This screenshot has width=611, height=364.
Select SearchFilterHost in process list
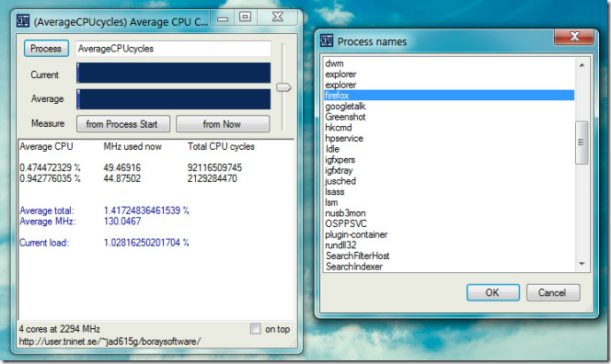pos(449,256)
